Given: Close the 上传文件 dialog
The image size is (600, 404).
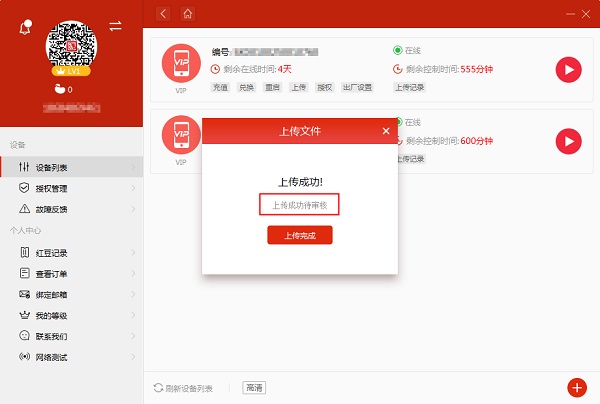Looking at the screenshot, I should coord(386,131).
